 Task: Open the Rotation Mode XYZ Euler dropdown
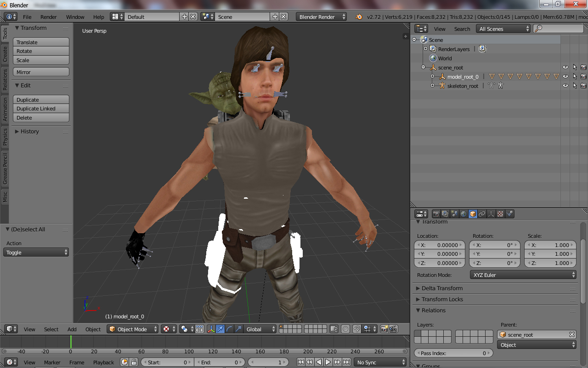coord(523,275)
